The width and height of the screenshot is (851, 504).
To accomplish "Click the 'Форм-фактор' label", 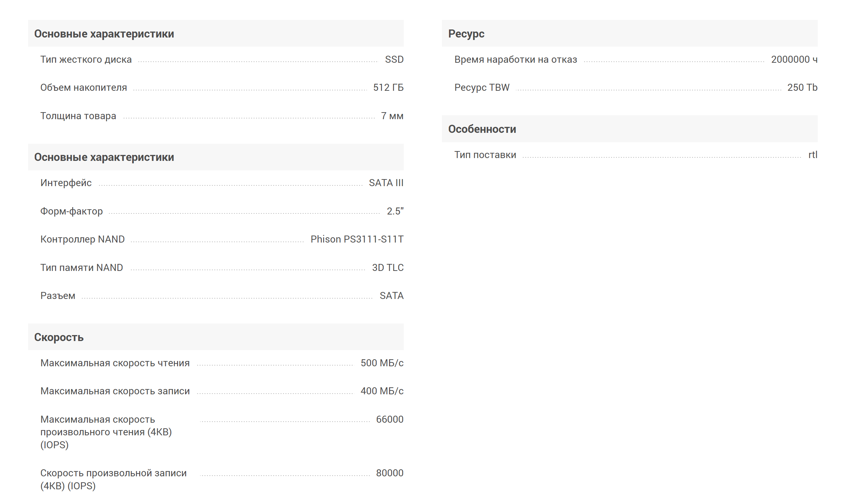I will tap(72, 211).
